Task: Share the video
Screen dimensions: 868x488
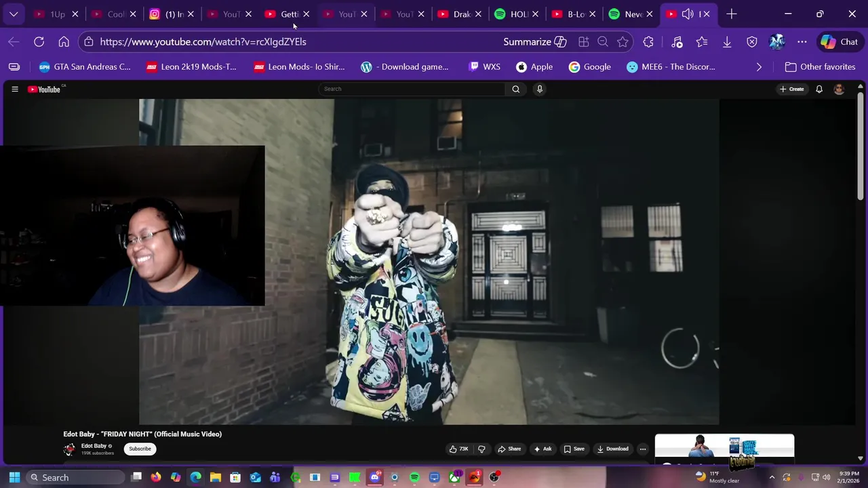Action: [x=509, y=449]
